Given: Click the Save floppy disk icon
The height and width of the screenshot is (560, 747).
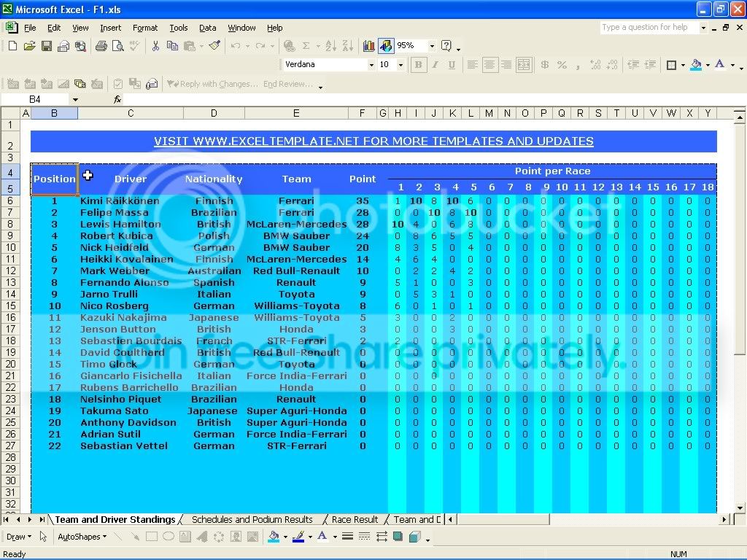Looking at the screenshot, I should pyautogui.click(x=46, y=46).
